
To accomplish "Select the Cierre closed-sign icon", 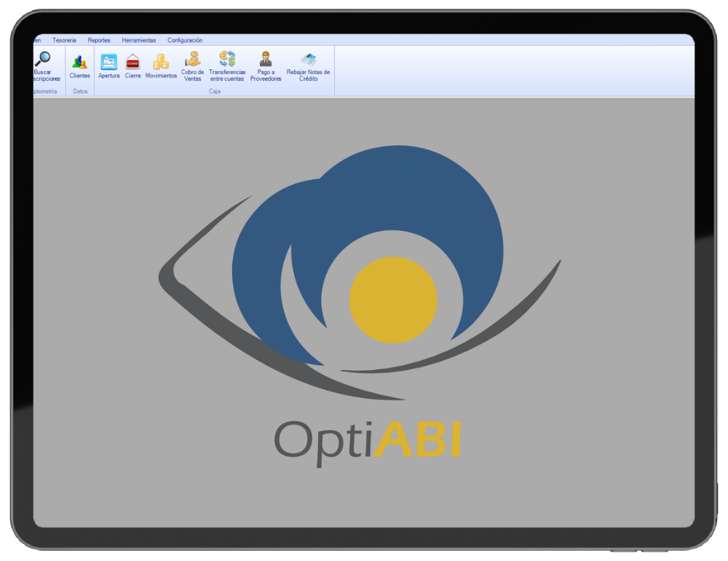I will pyautogui.click(x=132, y=63).
